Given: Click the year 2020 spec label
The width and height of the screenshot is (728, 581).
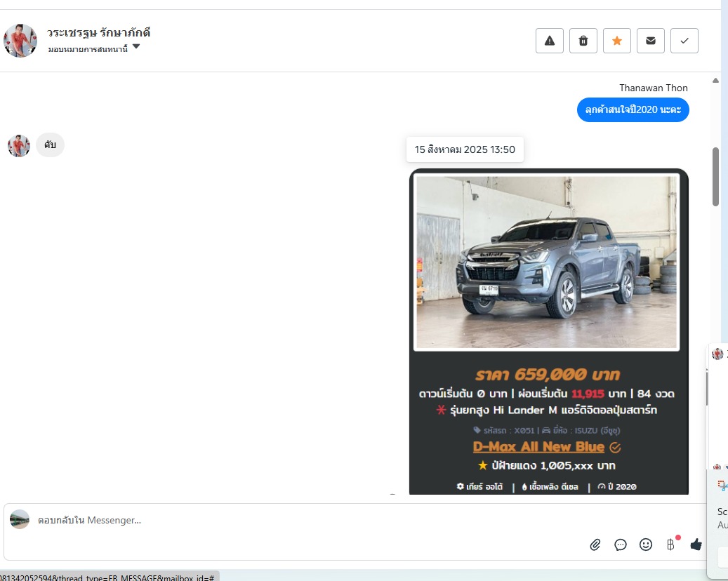Looking at the screenshot, I should pyautogui.click(x=617, y=486).
